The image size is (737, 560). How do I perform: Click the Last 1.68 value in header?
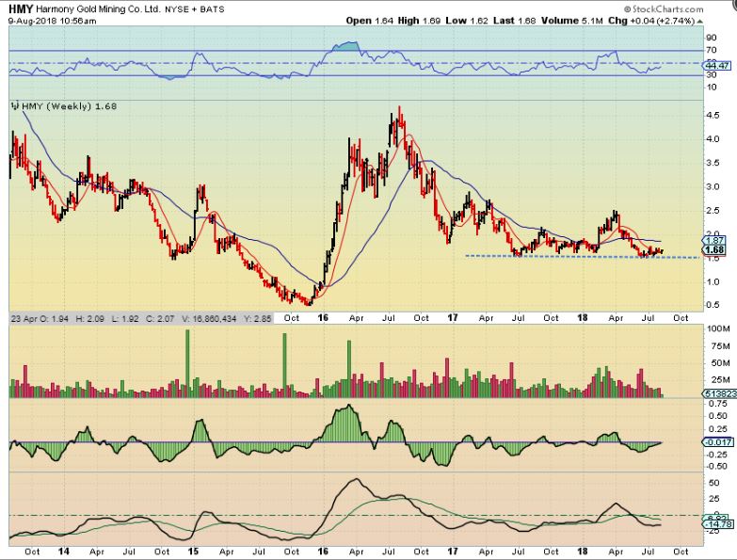tap(515, 21)
